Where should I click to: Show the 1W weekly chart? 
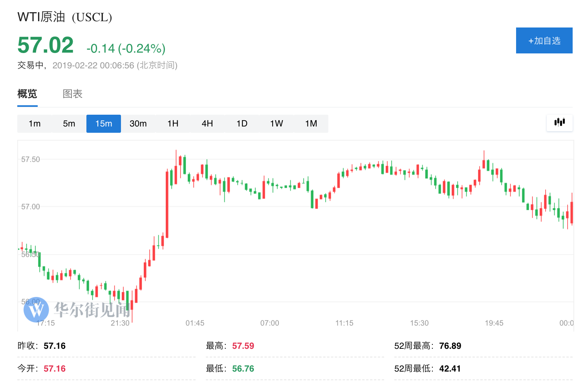277,124
